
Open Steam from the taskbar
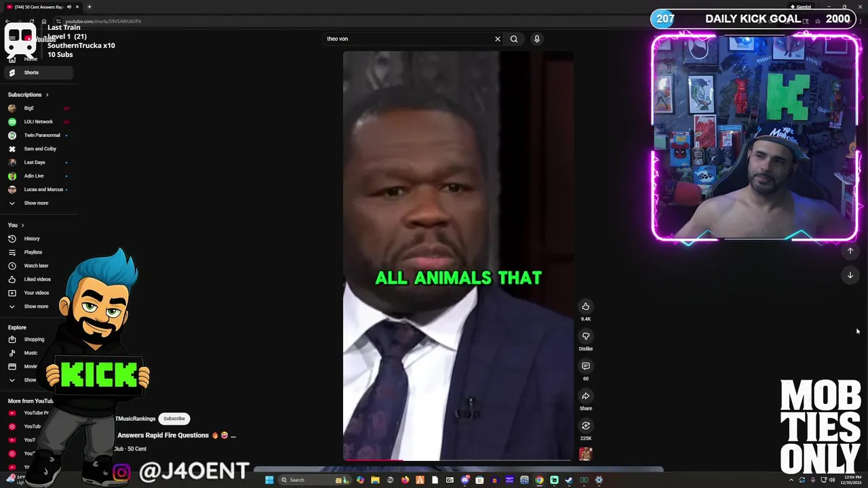569,480
